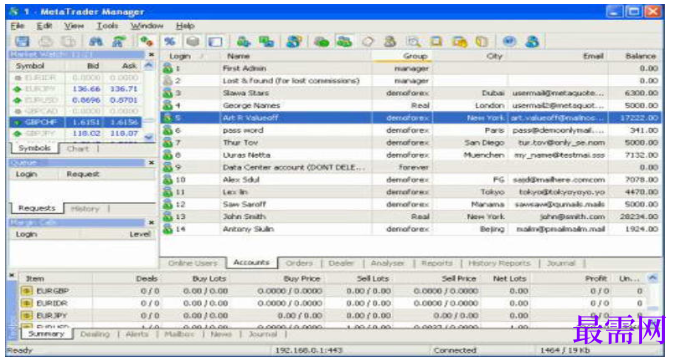
Task: Click the Print toolbar icon
Action: [45, 42]
